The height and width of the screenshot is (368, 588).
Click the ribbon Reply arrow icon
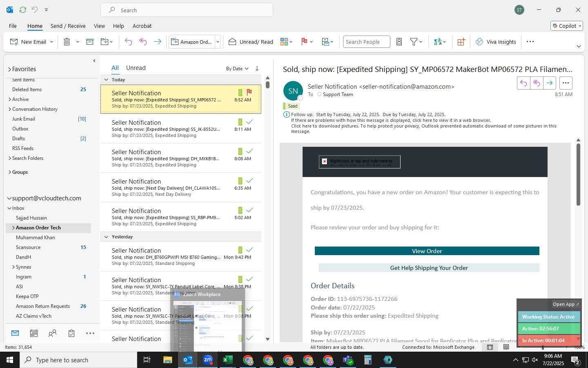(128, 42)
